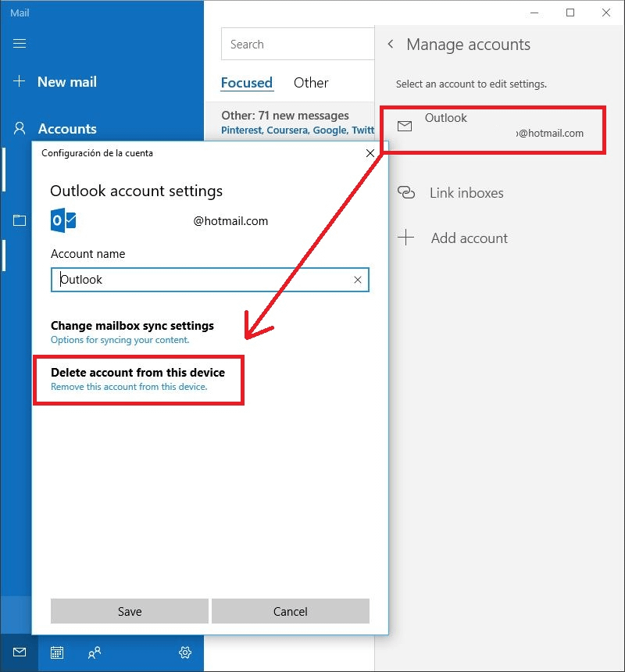Expand the hamburger navigation menu
The image size is (625, 672).
pos(19,43)
